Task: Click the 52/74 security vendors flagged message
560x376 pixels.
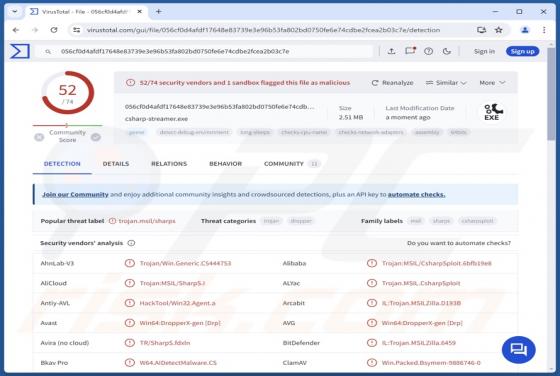Action: 245,83
